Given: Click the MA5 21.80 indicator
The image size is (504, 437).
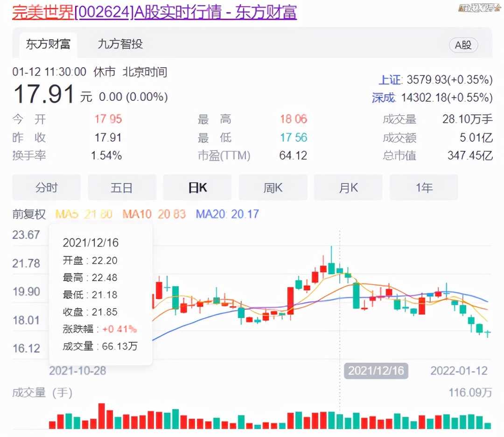Looking at the screenshot, I should pyautogui.click(x=84, y=214).
